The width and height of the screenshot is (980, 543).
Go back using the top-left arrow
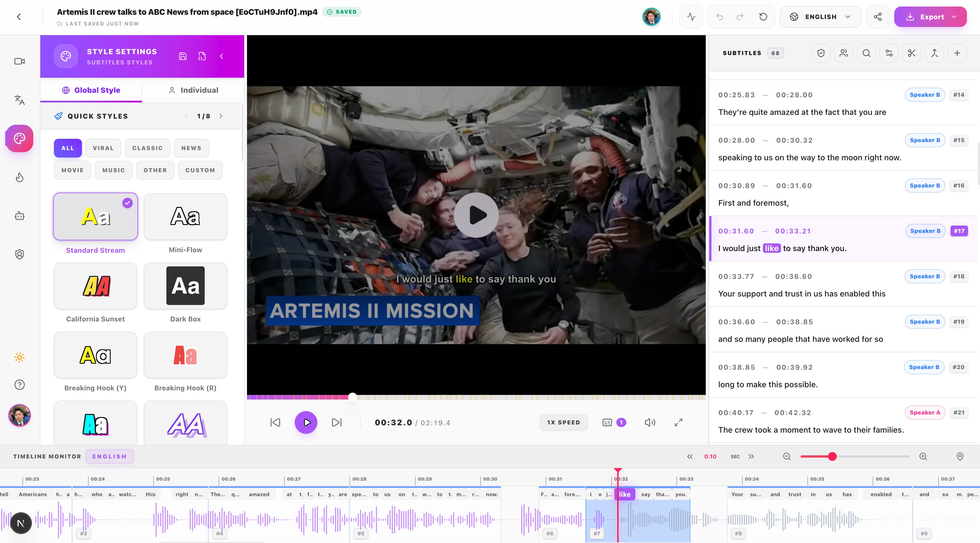click(x=19, y=17)
